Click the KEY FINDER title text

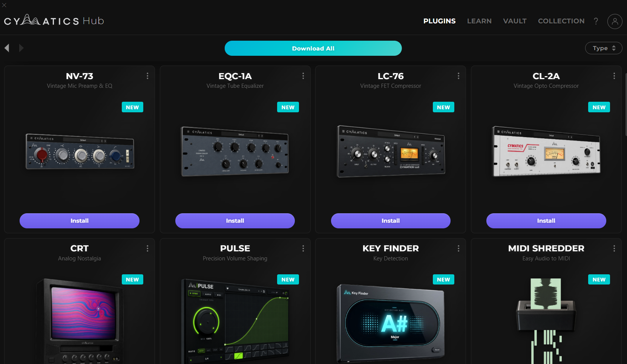point(391,249)
